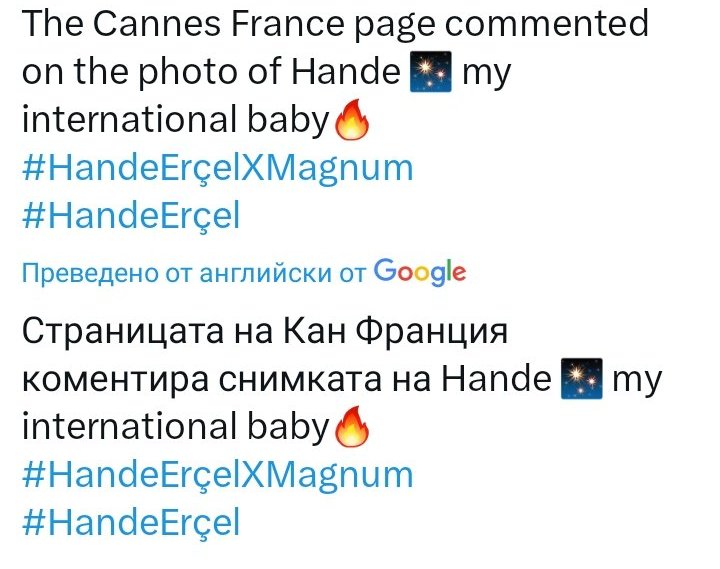
Task: Click the Google logo
Action: pyautogui.click(x=420, y=272)
